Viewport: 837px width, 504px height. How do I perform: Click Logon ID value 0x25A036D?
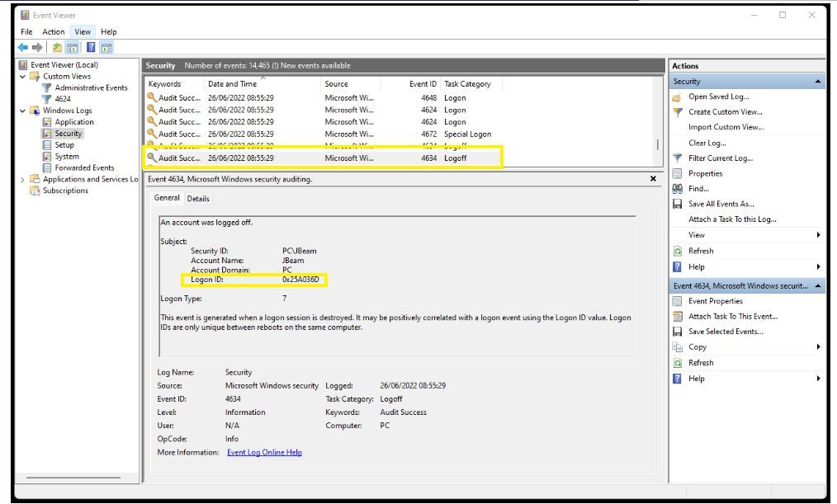click(300, 280)
